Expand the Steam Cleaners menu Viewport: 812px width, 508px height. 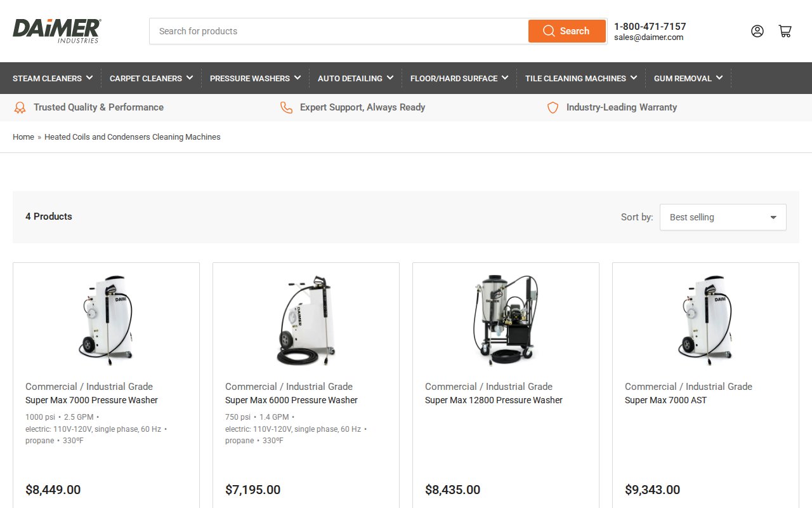click(53, 78)
